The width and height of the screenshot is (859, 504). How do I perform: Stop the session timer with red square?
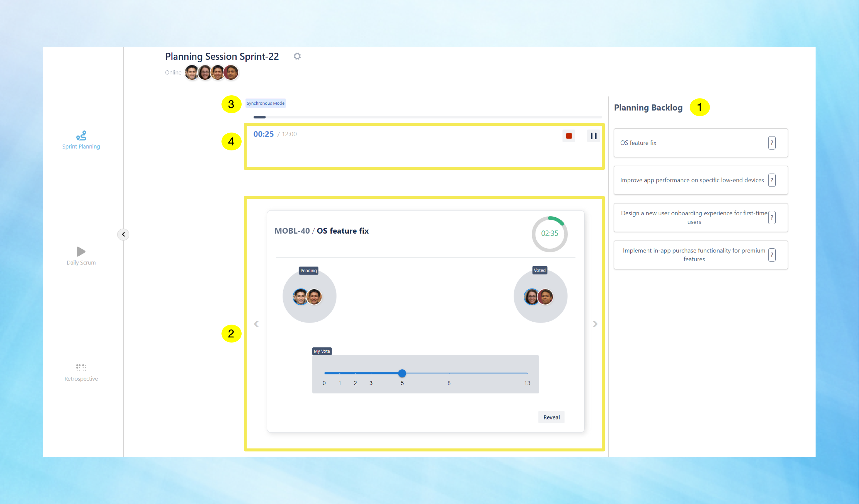coord(569,136)
